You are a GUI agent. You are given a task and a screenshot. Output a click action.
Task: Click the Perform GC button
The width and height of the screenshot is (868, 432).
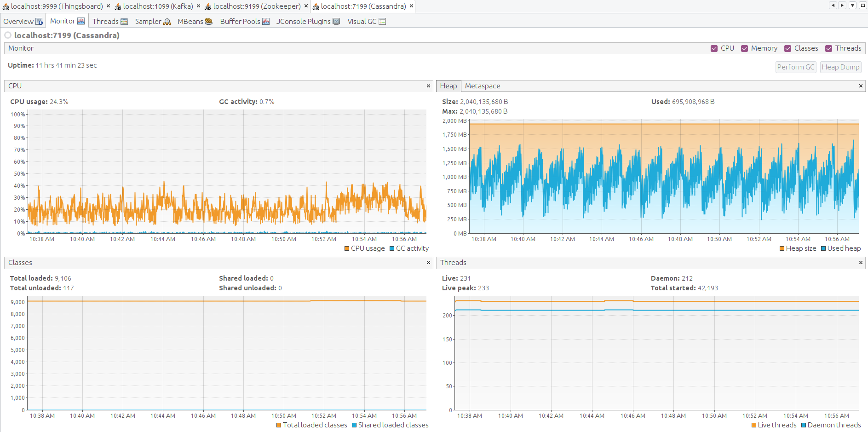click(x=795, y=67)
